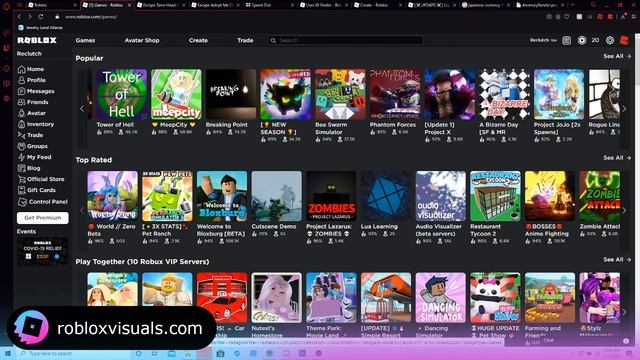The width and height of the screenshot is (640, 360).
Task: Open the Cutscene Demo game title
Action: tap(273, 227)
